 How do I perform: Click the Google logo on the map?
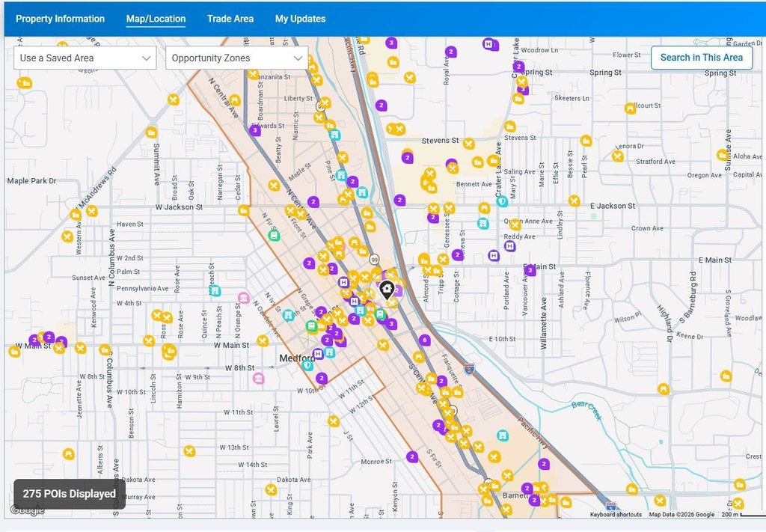[27, 510]
